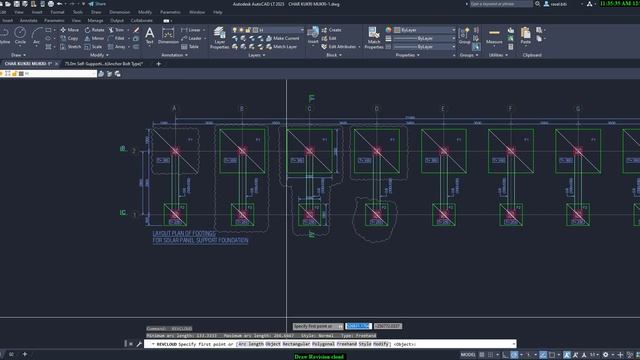640x360 pixels.
Task: Insert a Table
Action: [x=190, y=47]
